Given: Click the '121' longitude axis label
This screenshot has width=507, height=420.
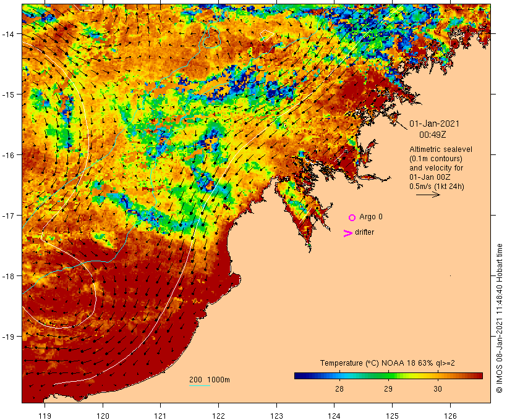Looking at the screenshot, I should pos(160,416).
